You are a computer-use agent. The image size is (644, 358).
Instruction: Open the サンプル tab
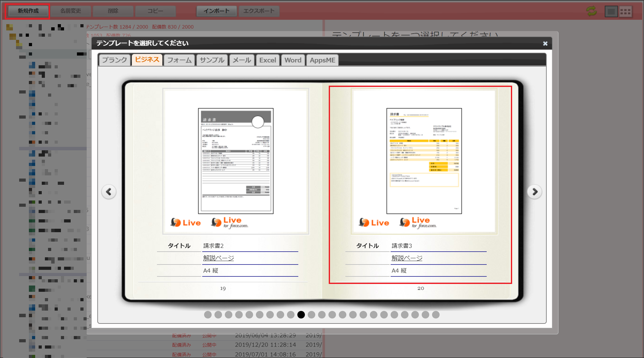coord(212,60)
